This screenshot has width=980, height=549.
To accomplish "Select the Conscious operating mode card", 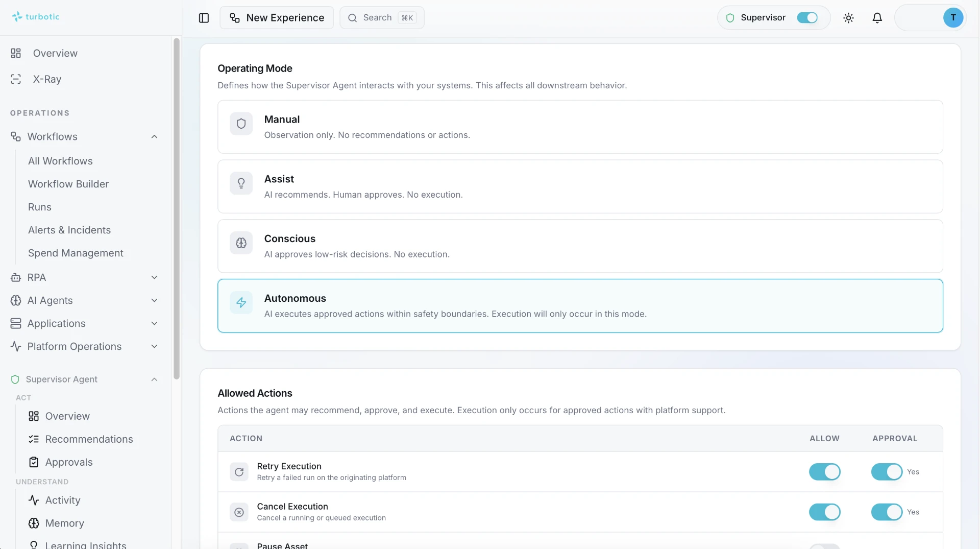I will coord(580,246).
